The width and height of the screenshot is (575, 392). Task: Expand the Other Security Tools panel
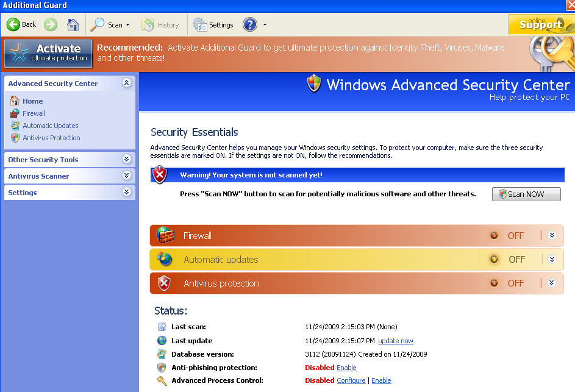(126, 159)
